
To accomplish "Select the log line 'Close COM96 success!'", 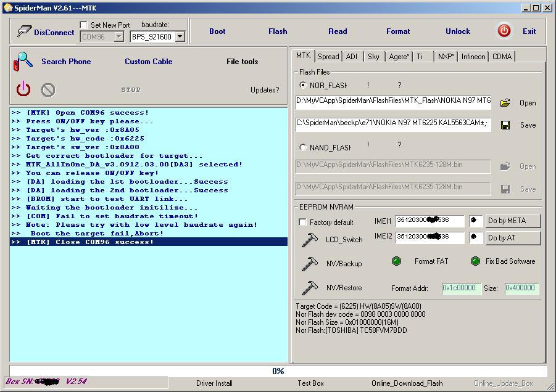I will click(x=149, y=242).
